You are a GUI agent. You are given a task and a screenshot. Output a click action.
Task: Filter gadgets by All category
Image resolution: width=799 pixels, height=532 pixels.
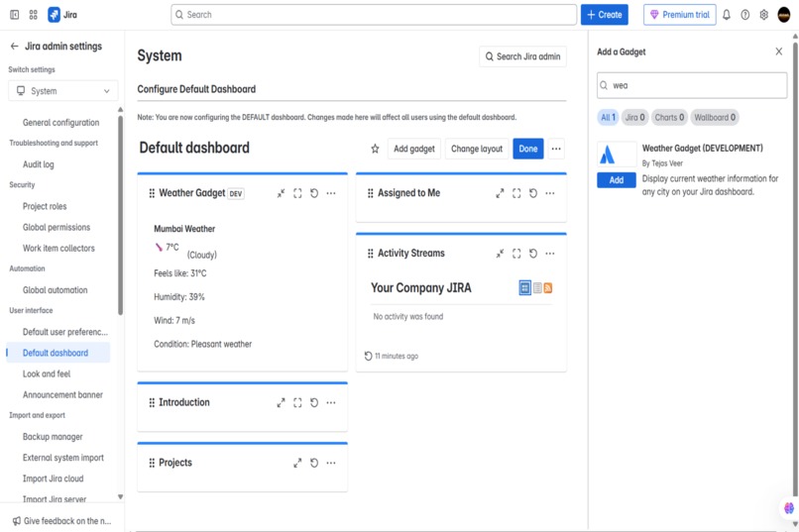[x=608, y=118]
